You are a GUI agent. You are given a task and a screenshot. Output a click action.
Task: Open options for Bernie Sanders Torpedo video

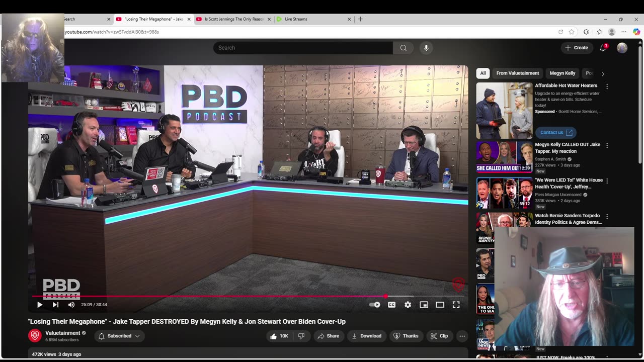pyautogui.click(x=607, y=216)
